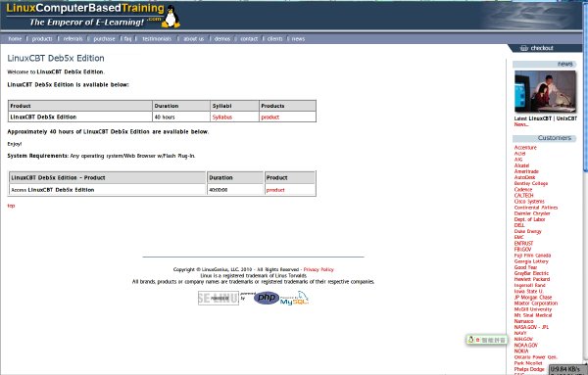Click the AutoDesk customer link
The height and width of the screenshot is (375, 588).
[x=524, y=177]
